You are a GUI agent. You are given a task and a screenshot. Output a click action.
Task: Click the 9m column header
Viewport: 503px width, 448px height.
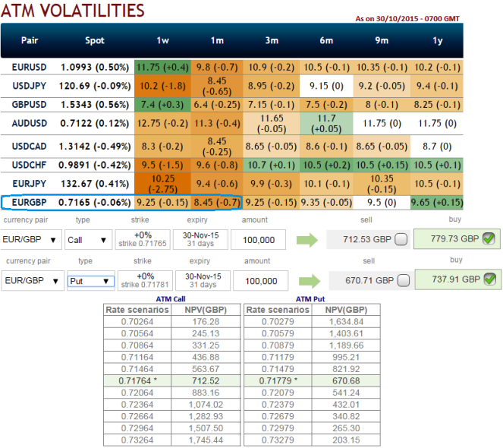click(x=382, y=40)
